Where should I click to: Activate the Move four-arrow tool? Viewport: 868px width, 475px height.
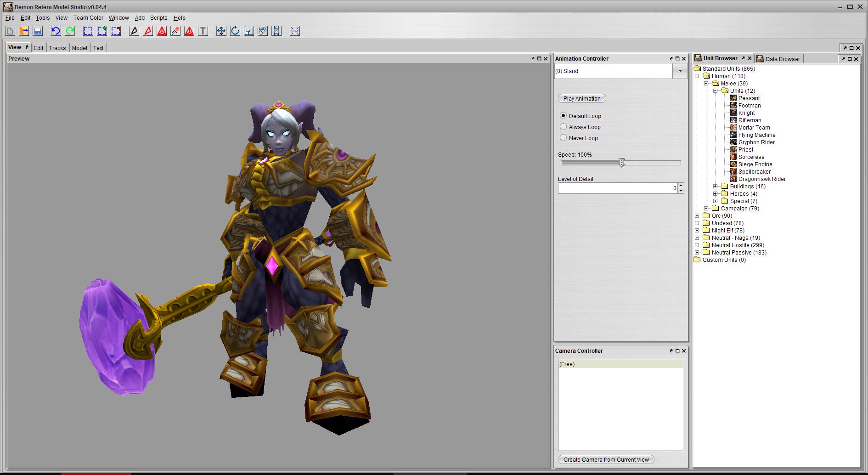[x=221, y=31]
